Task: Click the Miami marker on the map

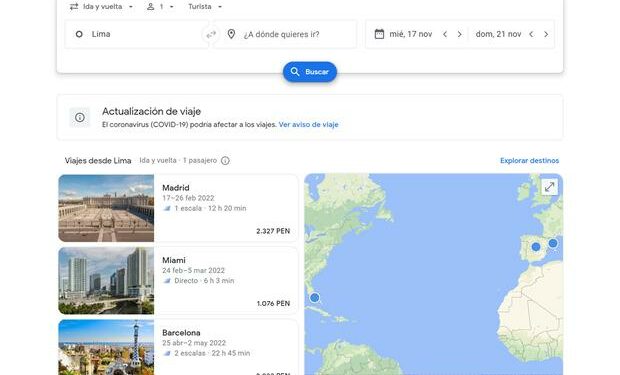Action: [x=314, y=297]
